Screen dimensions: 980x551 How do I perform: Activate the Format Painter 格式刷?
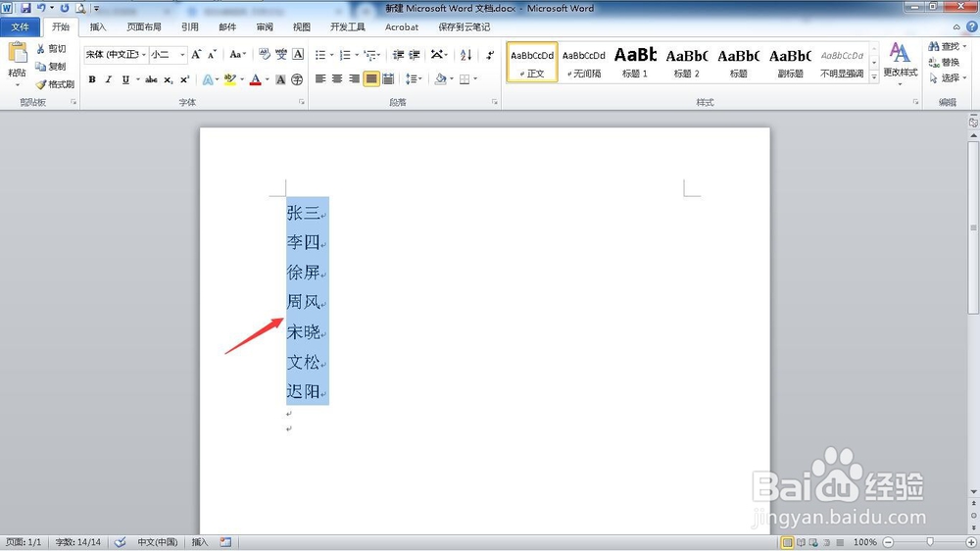(55, 83)
